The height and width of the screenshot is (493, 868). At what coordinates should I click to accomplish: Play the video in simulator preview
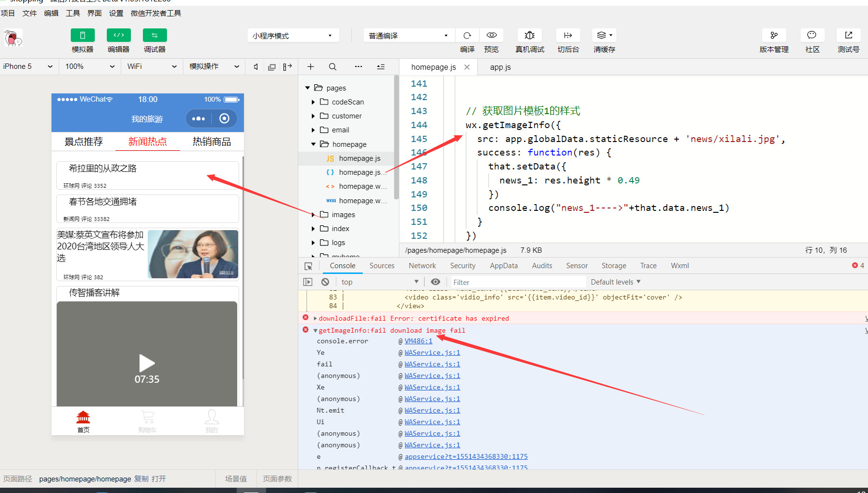coord(147,363)
